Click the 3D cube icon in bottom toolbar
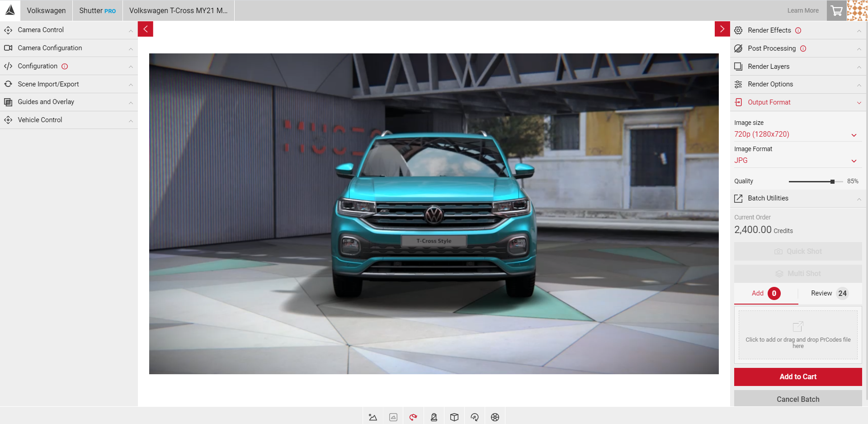Image resolution: width=868 pixels, height=424 pixels. point(454,417)
